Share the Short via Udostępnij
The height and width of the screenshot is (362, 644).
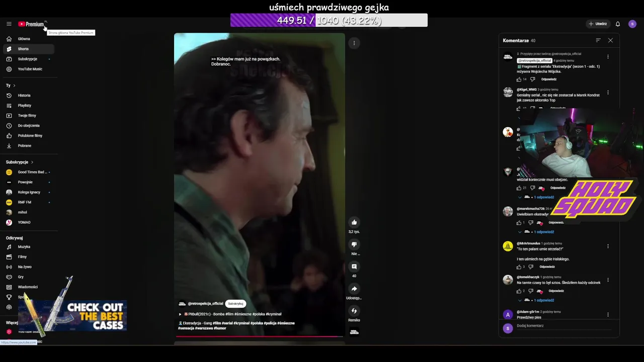[354, 289]
